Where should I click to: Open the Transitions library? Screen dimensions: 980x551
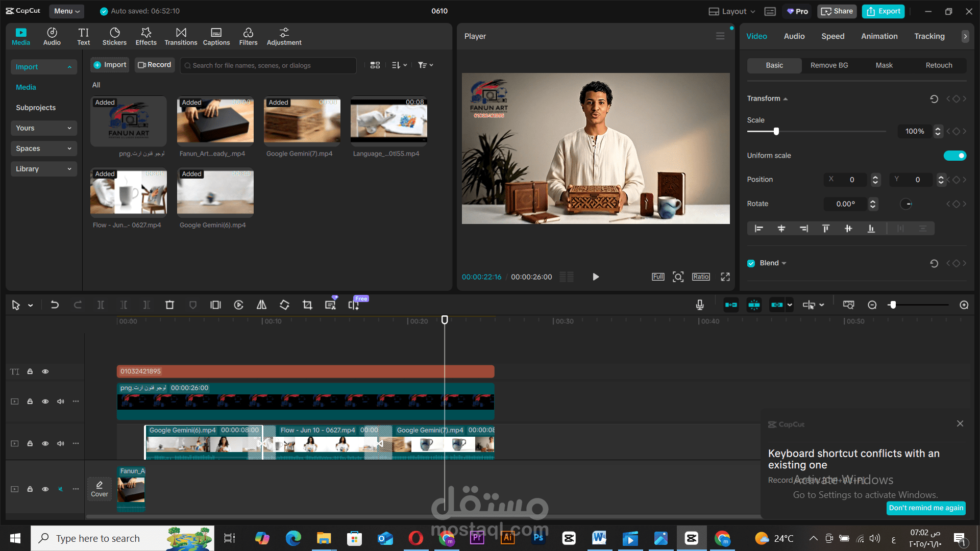pyautogui.click(x=181, y=36)
